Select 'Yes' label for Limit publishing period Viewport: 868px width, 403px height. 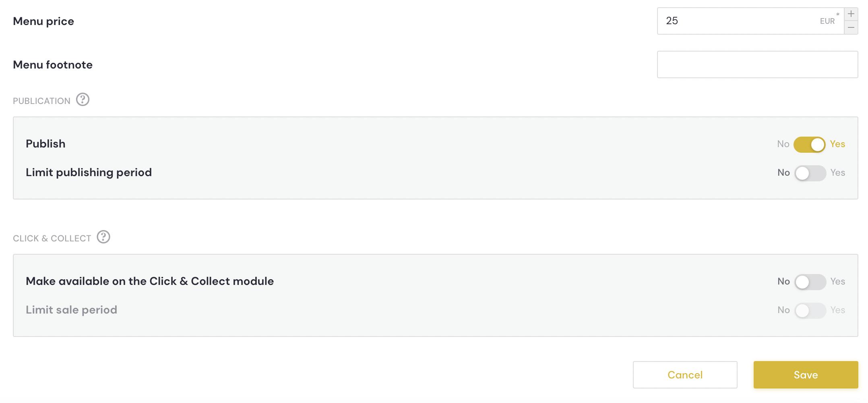pos(837,173)
